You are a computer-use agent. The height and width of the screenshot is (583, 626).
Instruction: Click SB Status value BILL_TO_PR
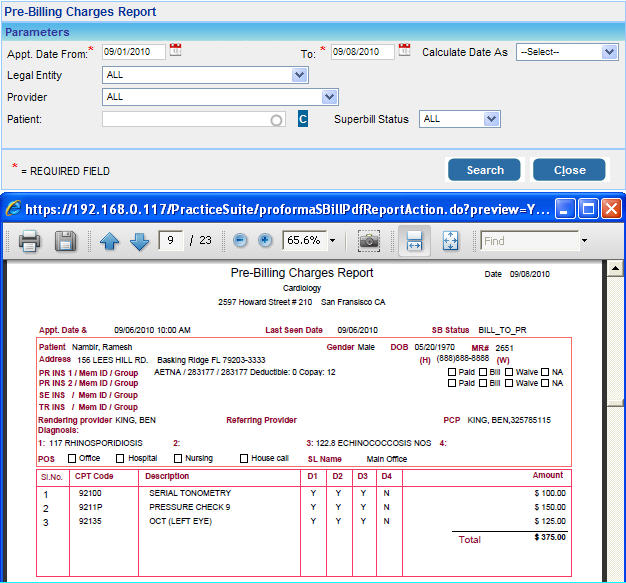502,330
